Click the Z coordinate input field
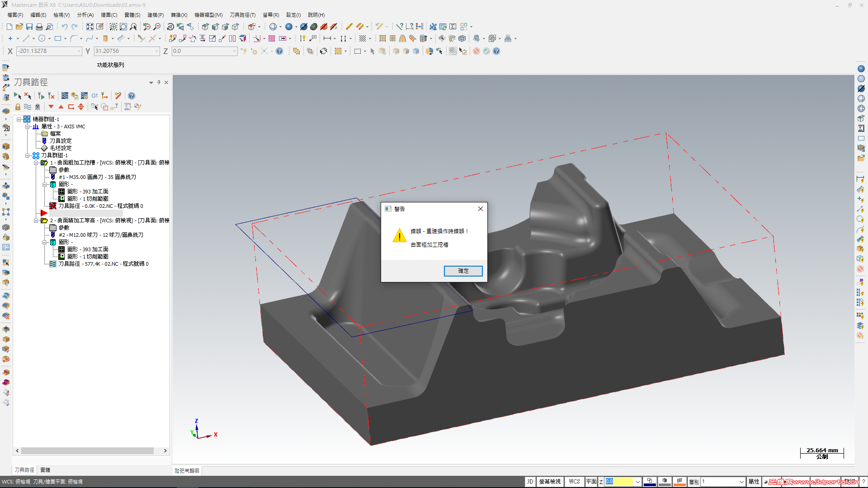Screen dimensions: 868x488 click(x=203, y=51)
